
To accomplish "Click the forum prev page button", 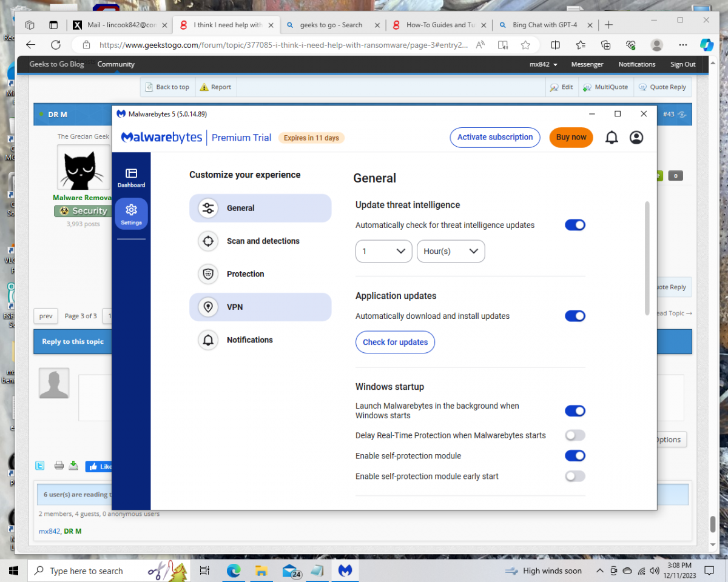I will [x=45, y=316].
